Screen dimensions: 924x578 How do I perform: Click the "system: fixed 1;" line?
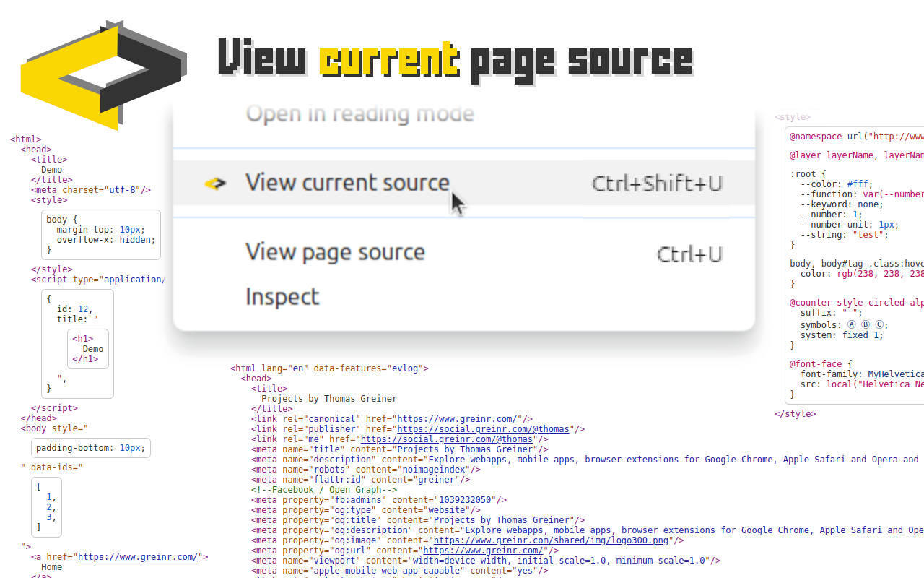click(x=842, y=335)
